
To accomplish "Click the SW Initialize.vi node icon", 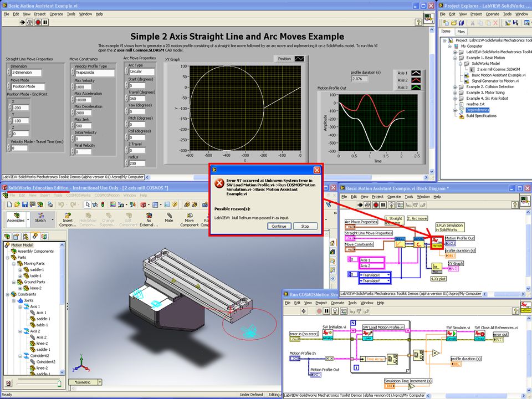I will (x=328, y=335).
